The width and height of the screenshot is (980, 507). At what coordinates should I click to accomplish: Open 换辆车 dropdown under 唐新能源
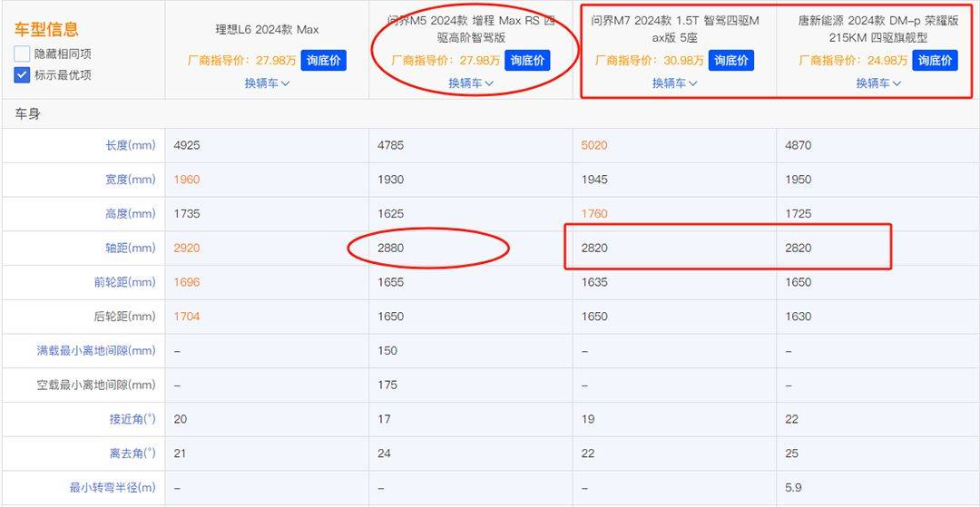[x=878, y=83]
